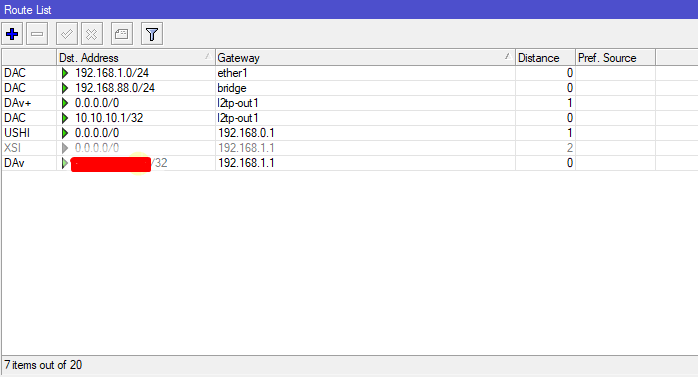Click green arrow icon of 192.168.88.0/24 route
698x377 pixels.
[x=65, y=88]
